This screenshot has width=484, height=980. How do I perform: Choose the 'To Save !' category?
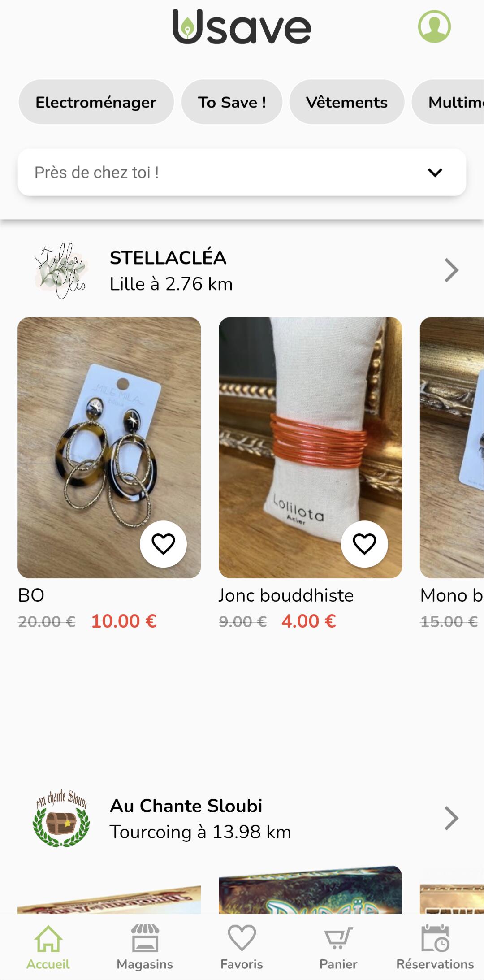[x=232, y=102]
